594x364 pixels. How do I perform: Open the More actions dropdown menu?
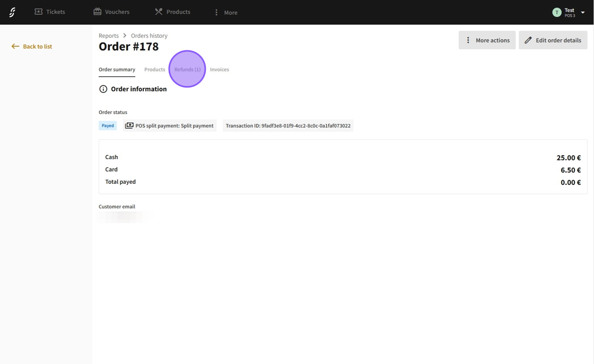coord(487,40)
